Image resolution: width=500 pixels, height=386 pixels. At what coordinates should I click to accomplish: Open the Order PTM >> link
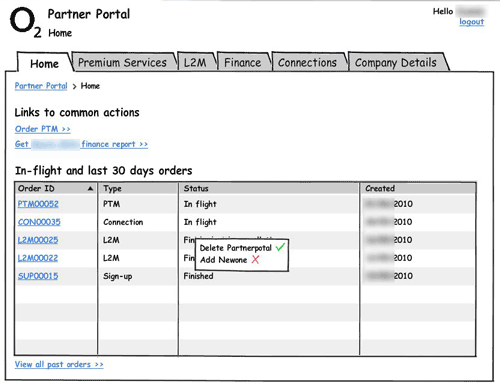[43, 129]
